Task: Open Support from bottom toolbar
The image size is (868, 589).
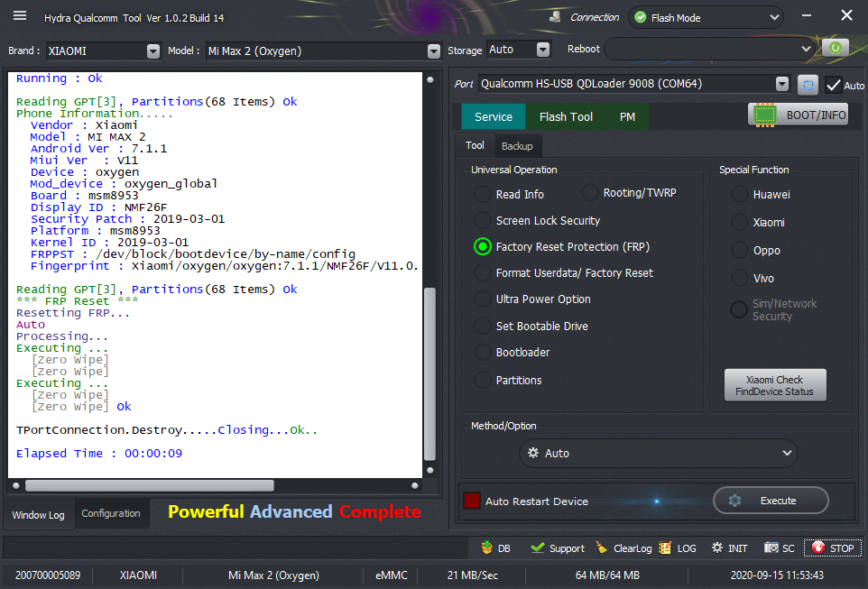Action: pos(557,548)
